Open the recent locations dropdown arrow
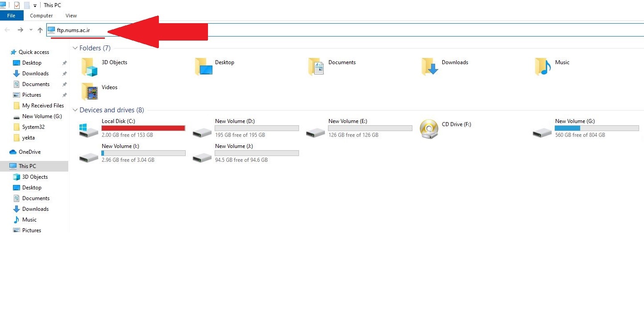644x312 pixels. (x=31, y=30)
